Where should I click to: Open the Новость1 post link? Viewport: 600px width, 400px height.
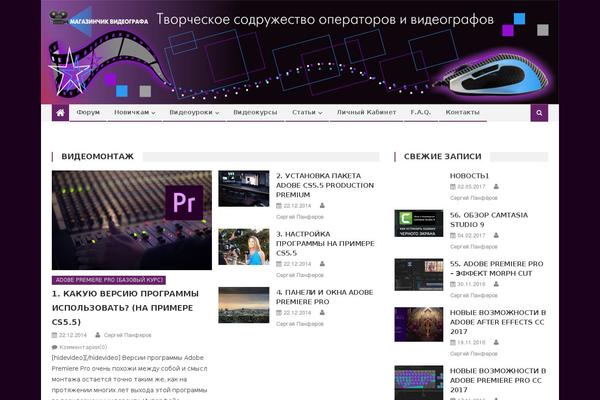470,176
